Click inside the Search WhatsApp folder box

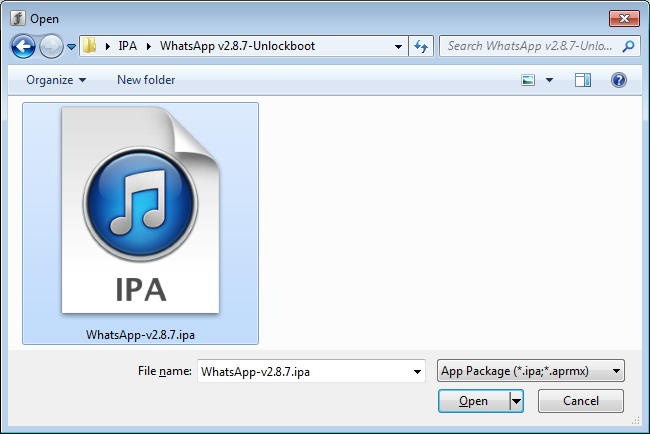[x=530, y=46]
